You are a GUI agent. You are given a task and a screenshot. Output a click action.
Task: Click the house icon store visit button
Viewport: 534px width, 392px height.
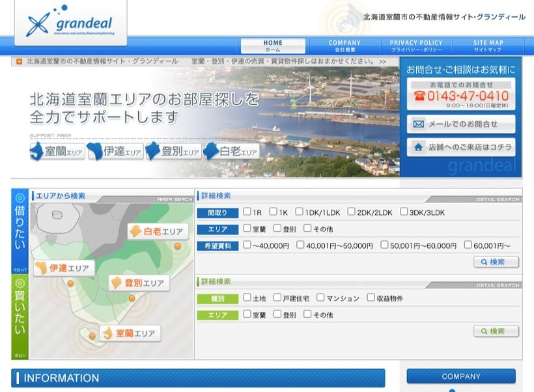461,147
